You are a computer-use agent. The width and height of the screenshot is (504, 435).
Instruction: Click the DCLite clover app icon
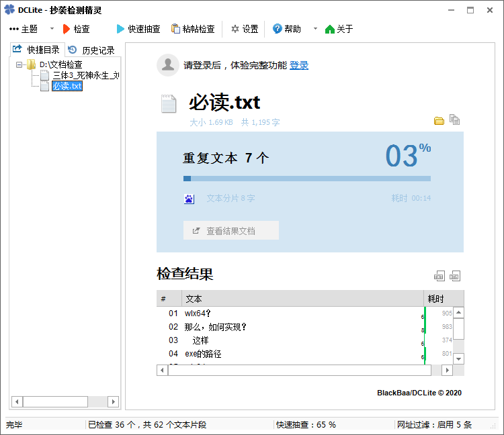9,9
